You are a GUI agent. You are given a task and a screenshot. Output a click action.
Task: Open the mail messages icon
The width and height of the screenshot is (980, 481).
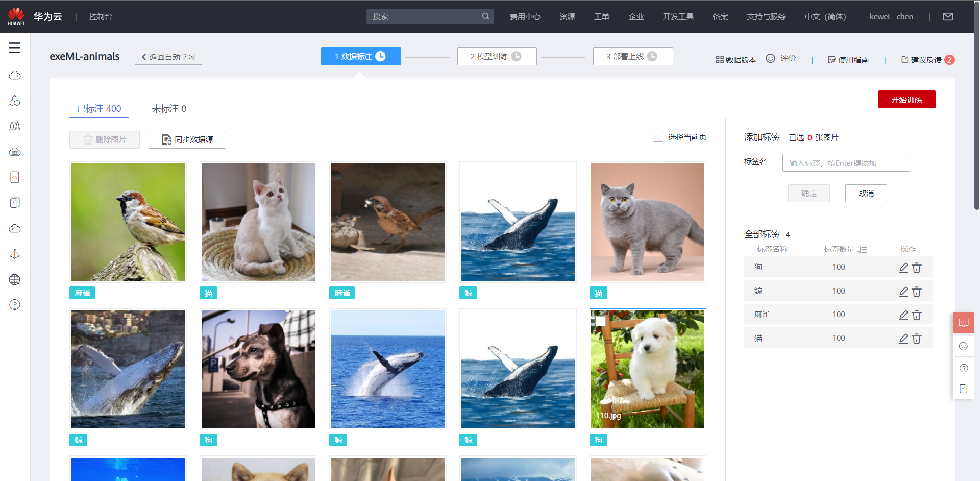pyautogui.click(x=948, y=17)
